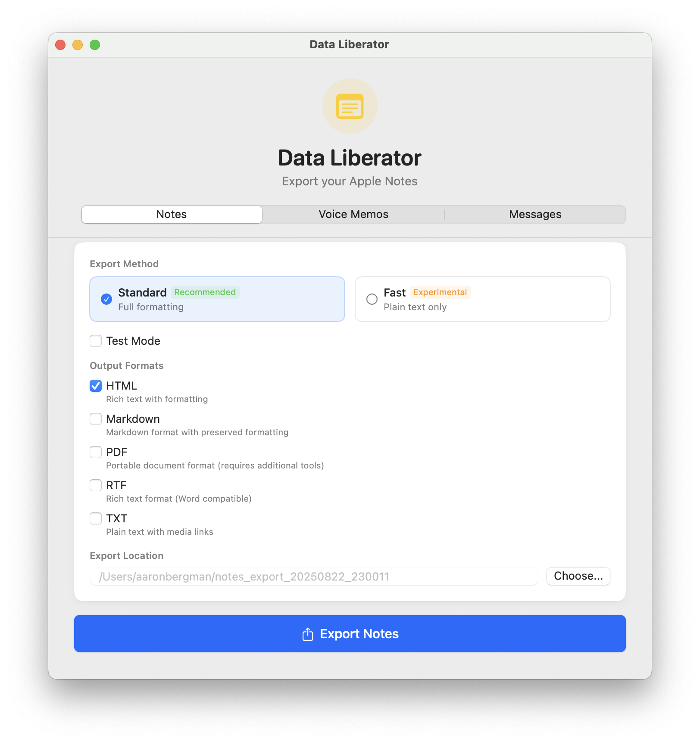Select the Standard export method radio
The width and height of the screenshot is (700, 743).
coord(106,299)
